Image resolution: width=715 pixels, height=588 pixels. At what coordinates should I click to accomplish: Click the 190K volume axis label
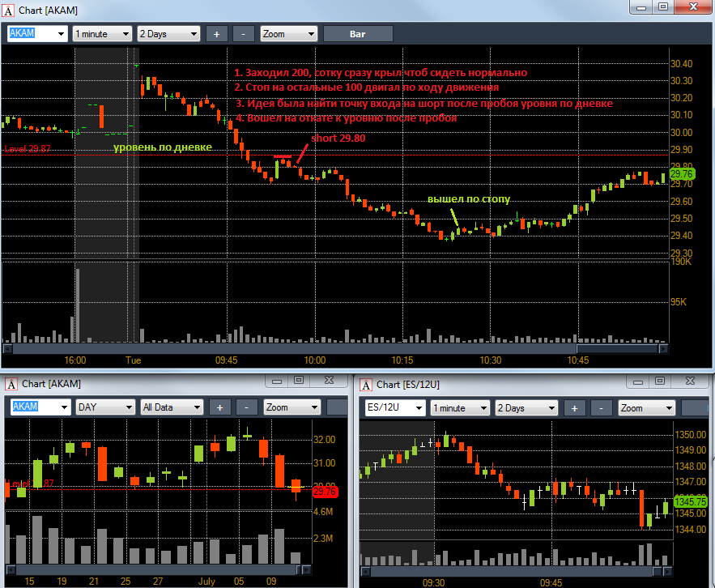681,262
